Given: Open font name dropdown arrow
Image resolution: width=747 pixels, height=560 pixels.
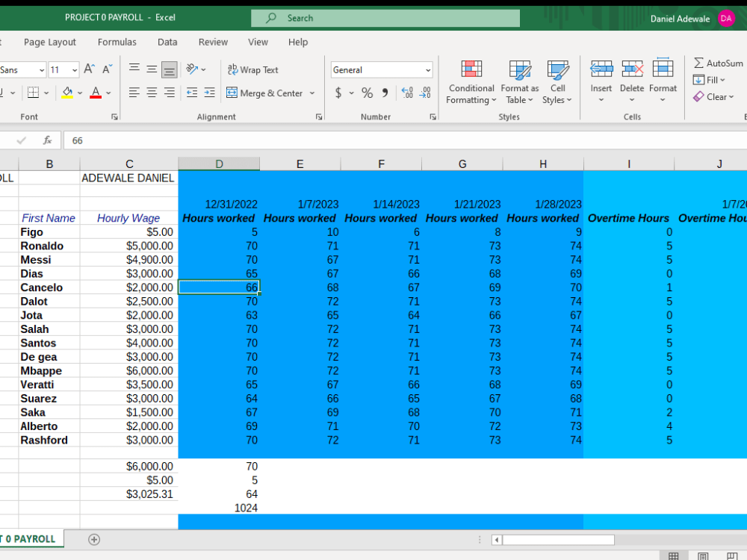Looking at the screenshot, I should click(42, 70).
